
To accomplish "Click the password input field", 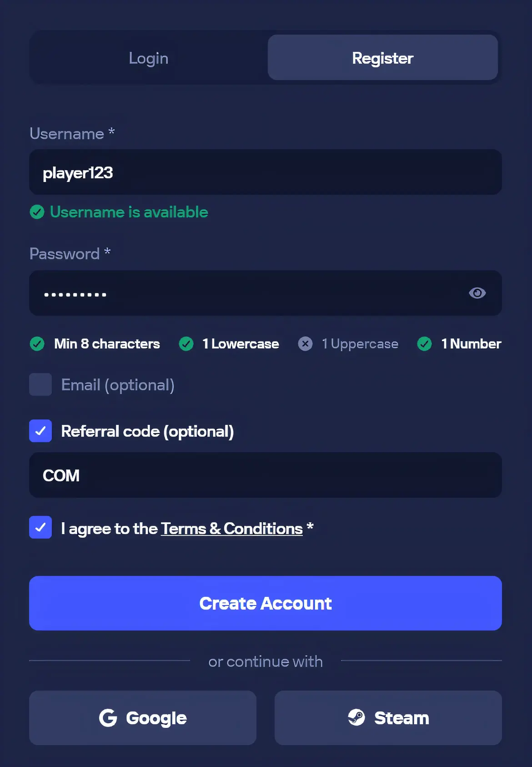I will pos(265,293).
